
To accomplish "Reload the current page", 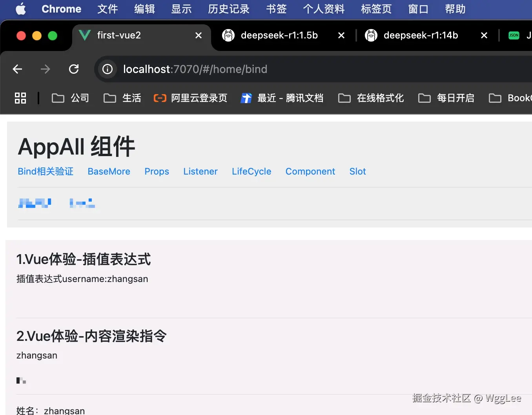I will coord(74,69).
